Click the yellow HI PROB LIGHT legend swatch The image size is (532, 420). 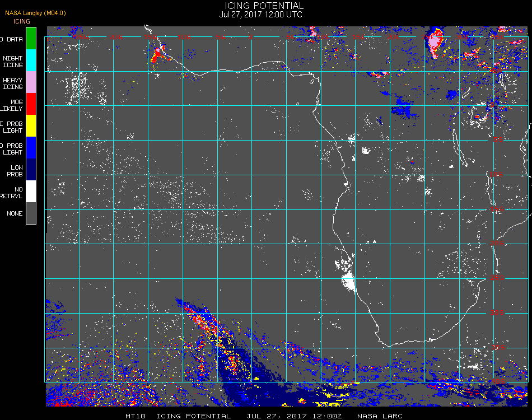pos(31,126)
